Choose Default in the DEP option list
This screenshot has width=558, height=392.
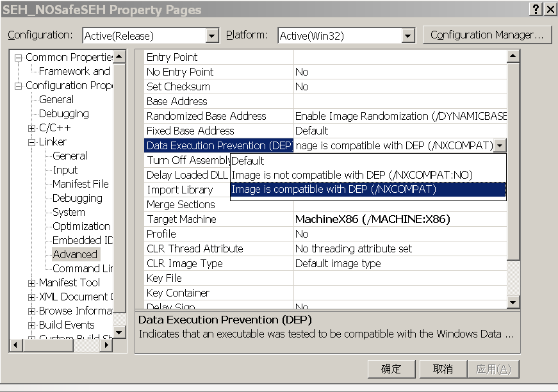[x=248, y=161]
